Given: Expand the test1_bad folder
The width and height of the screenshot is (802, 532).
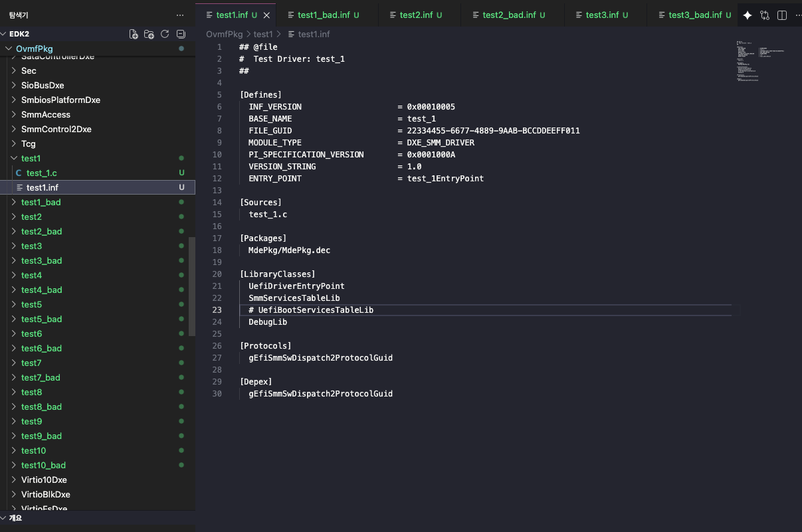Looking at the screenshot, I should tap(41, 202).
